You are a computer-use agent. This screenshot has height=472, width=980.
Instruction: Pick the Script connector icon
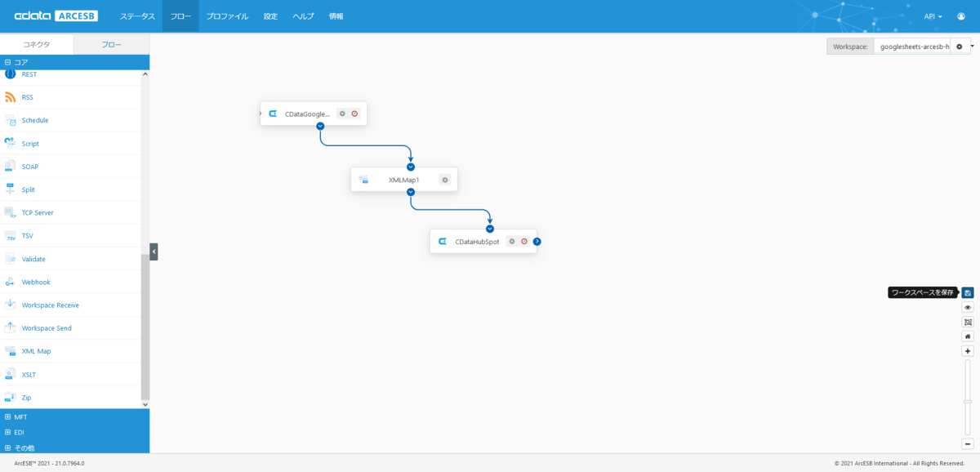[x=11, y=143]
